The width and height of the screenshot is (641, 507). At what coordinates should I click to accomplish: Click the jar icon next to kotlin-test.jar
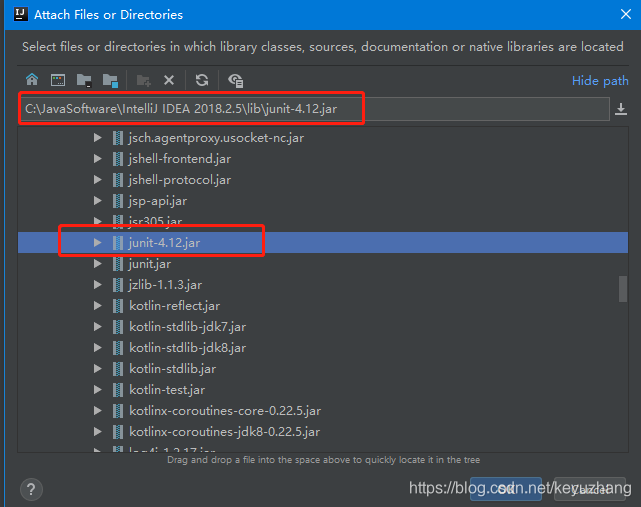tap(118, 390)
